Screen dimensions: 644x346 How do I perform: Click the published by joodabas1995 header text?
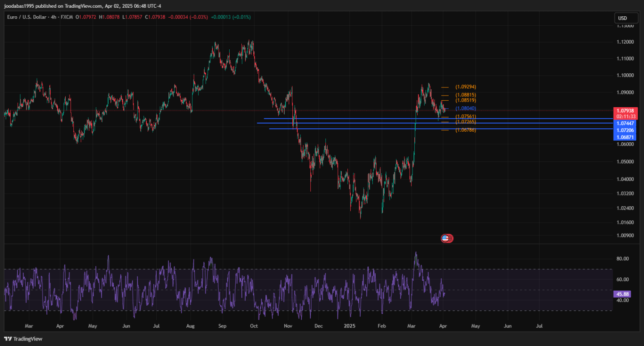tap(82, 6)
